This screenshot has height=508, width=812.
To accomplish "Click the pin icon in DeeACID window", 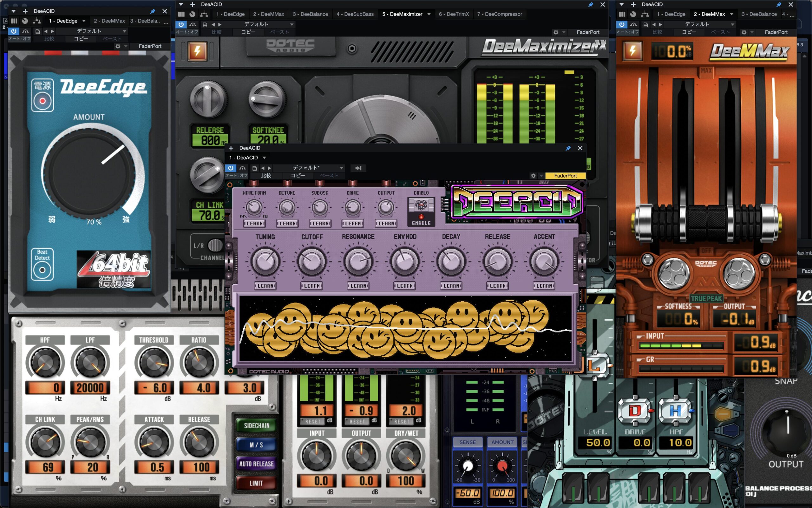I will click(x=568, y=148).
